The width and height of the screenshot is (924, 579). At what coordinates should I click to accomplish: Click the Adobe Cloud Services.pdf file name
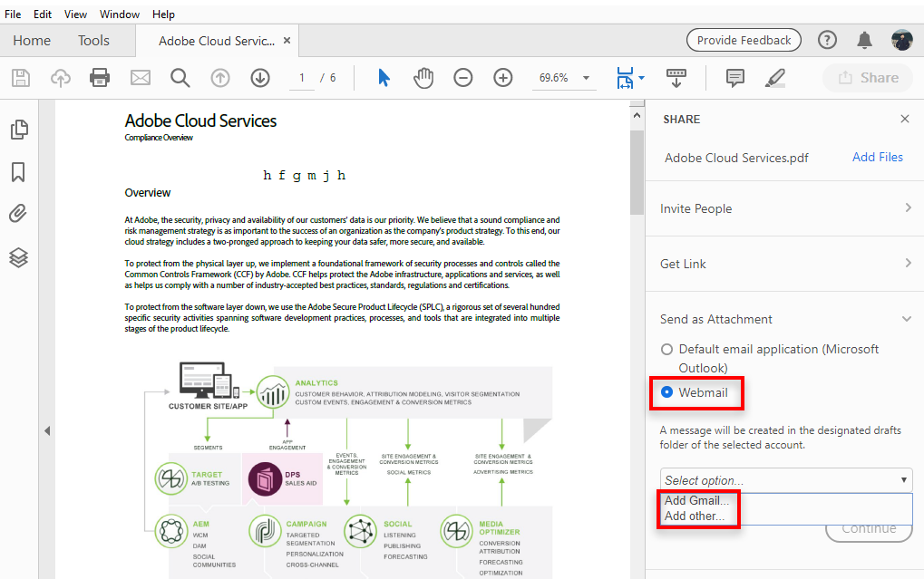click(x=736, y=158)
